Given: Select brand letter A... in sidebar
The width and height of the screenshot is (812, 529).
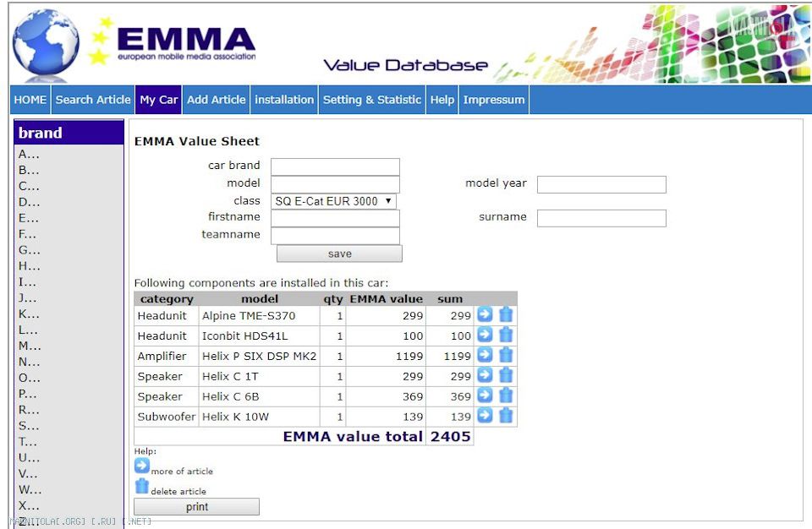Looking at the screenshot, I should 29,154.
